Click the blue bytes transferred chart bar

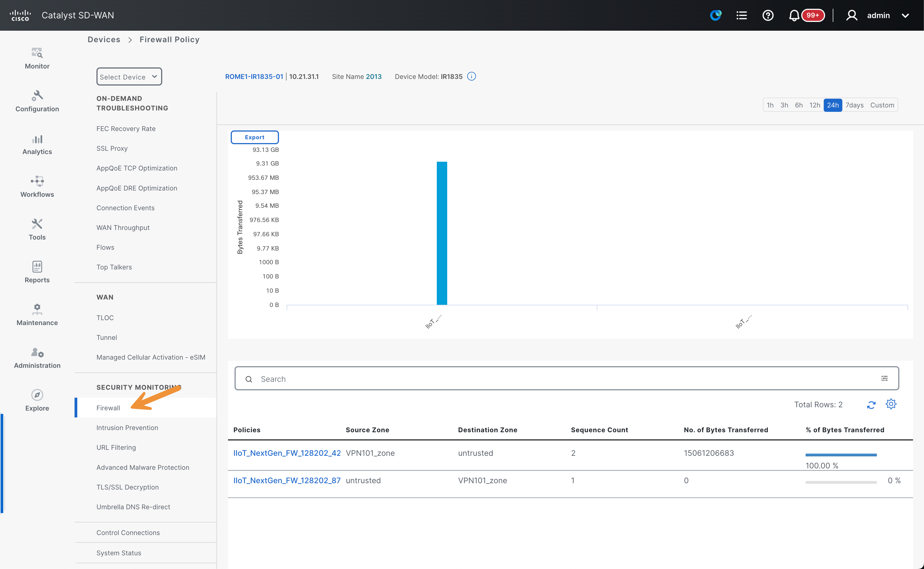point(442,233)
